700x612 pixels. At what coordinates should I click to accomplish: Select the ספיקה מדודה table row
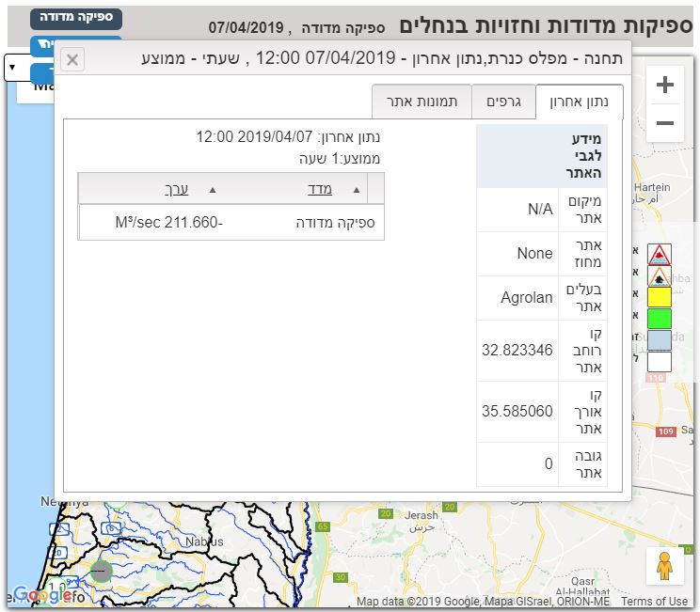point(231,222)
